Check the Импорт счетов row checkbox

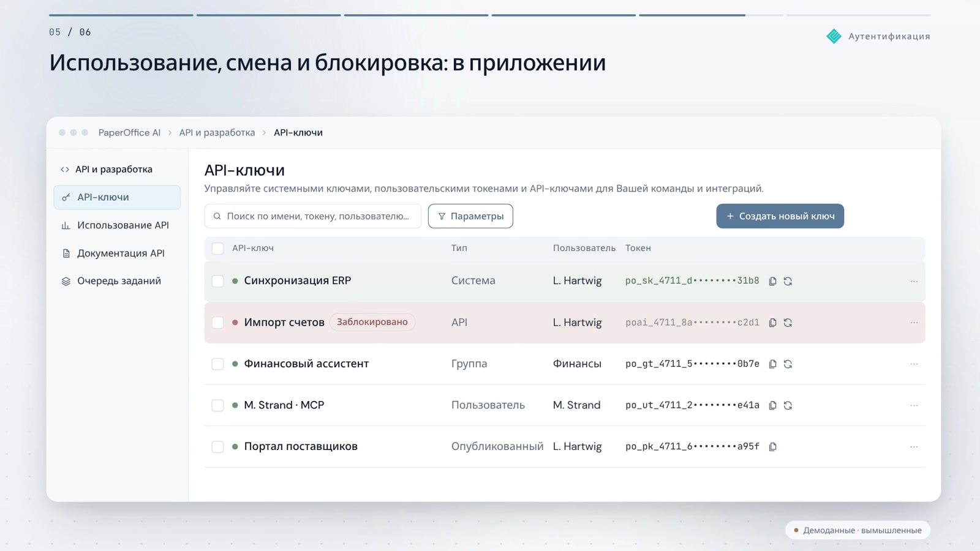pyautogui.click(x=217, y=323)
